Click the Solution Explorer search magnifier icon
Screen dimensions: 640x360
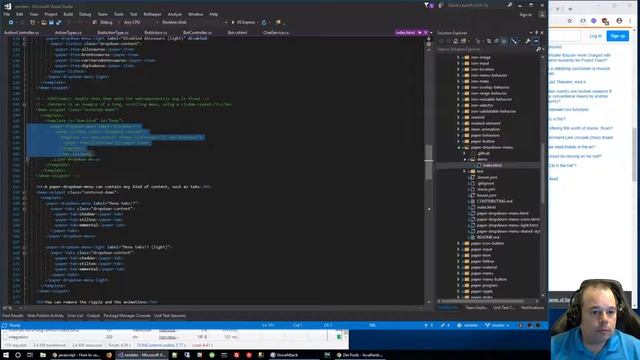coord(538,49)
